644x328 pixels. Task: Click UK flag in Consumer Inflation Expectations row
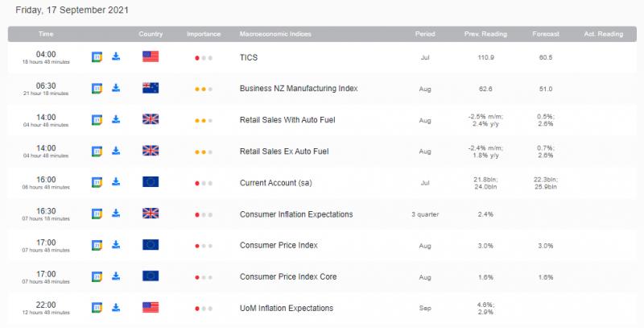coord(151,214)
